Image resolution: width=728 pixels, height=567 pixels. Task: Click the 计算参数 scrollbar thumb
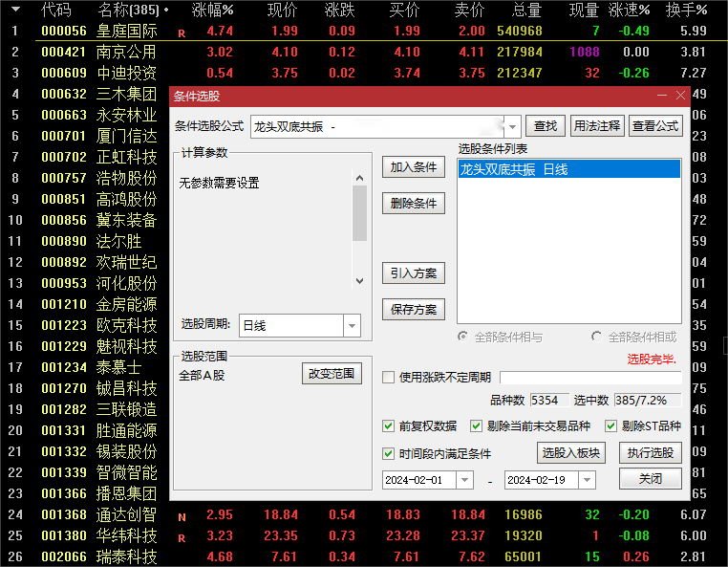359,213
